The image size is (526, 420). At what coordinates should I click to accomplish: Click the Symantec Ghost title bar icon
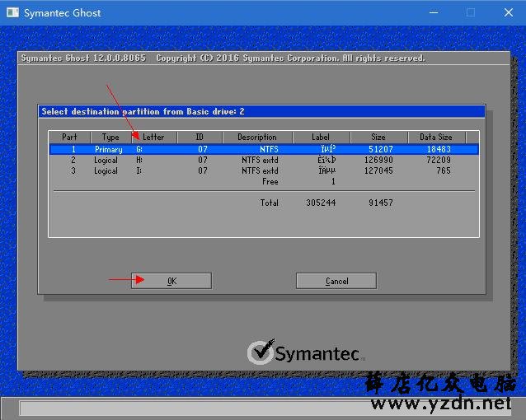point(12,12)
